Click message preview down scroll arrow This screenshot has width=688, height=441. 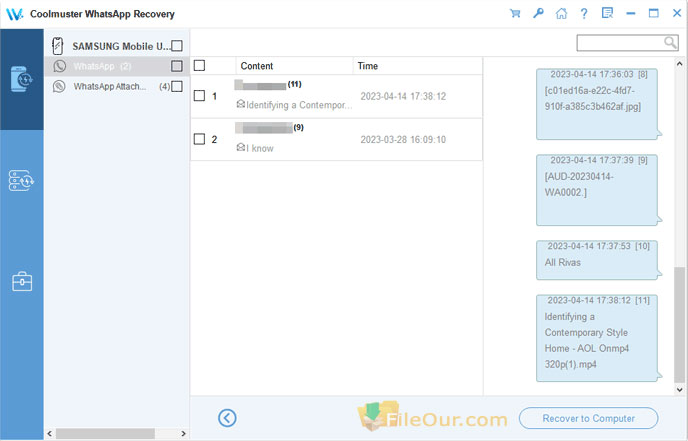679,389
